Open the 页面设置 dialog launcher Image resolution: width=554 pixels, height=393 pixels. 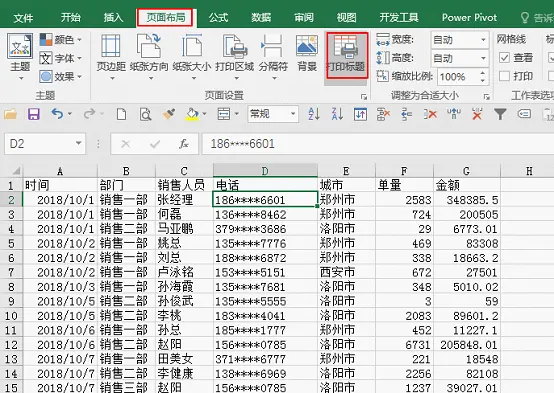point(364,96)
